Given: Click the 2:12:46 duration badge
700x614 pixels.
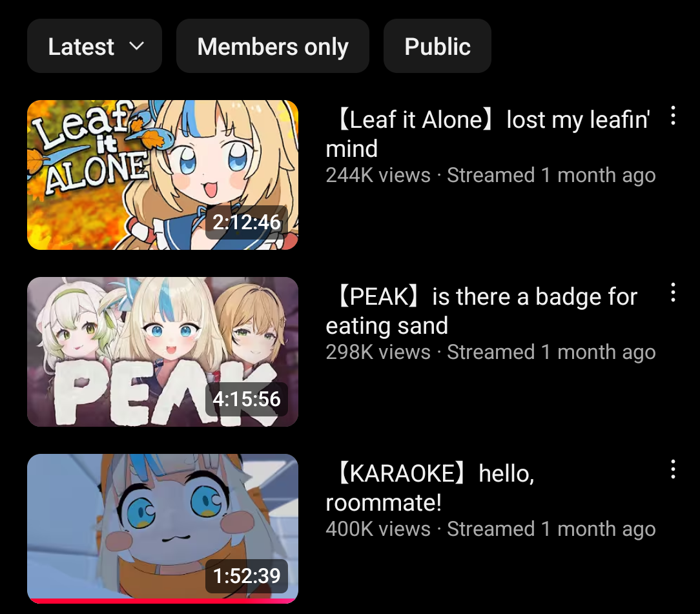Looking at the screenshot, I should [x=247, y=222].
